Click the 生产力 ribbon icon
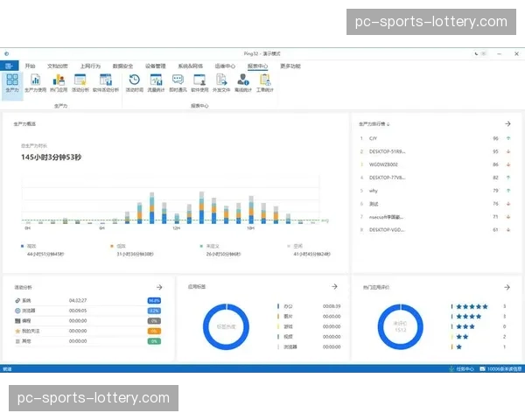The width and height of the screenshot is (525, 420). 11,82
